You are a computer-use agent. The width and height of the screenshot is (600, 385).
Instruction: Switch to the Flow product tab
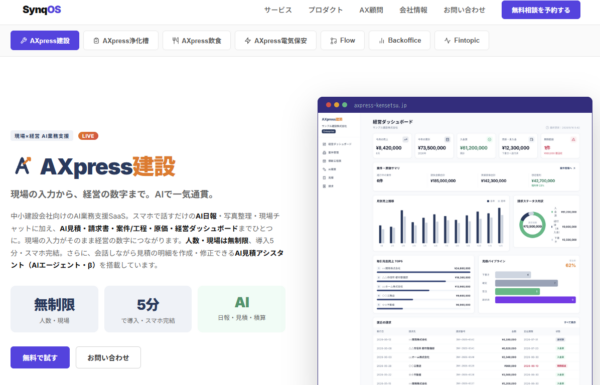(342, 41)
